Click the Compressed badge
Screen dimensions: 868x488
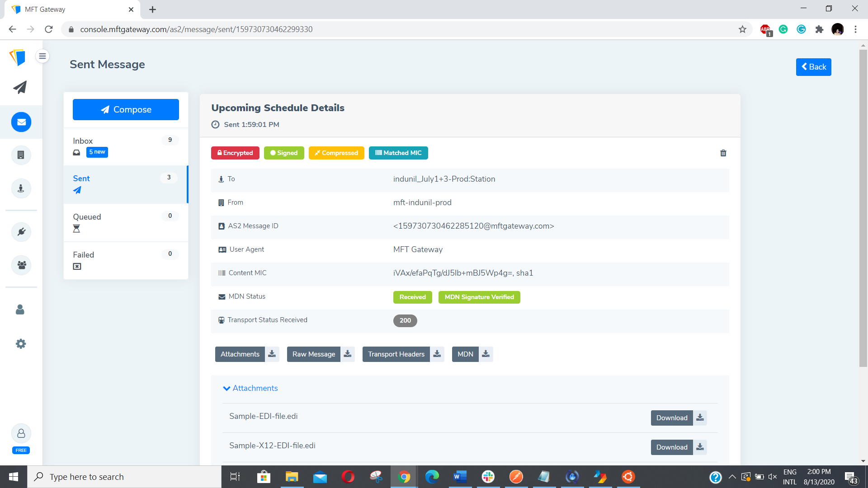pos(336,153)
